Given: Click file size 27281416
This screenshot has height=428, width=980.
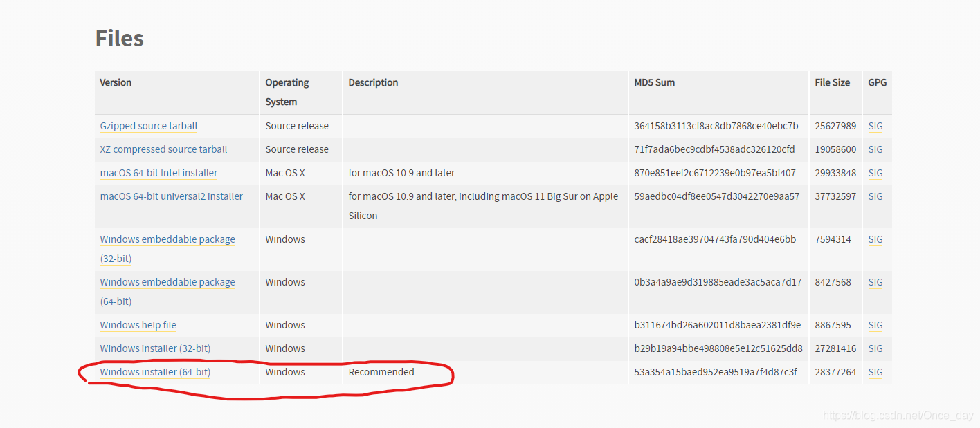Looking at the screenshot, I should [x=835, y=348].
